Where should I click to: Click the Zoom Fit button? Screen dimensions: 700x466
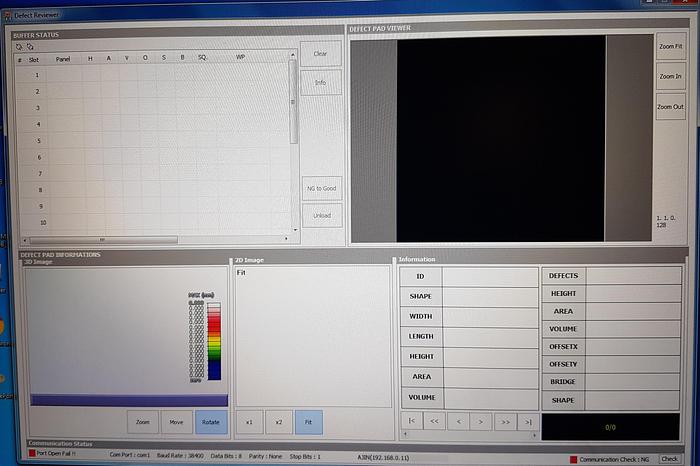670,47
